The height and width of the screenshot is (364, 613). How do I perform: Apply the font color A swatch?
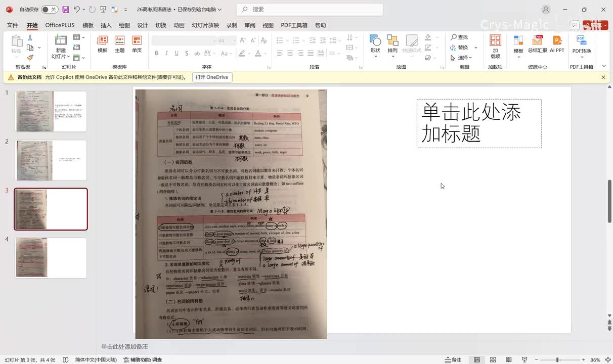[258, 53]
